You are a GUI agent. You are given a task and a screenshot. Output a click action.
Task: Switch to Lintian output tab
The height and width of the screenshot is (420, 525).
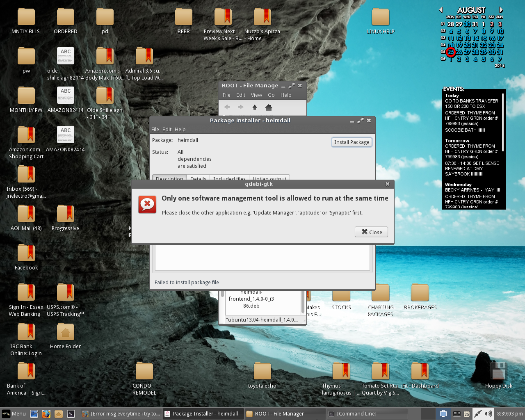269,178
